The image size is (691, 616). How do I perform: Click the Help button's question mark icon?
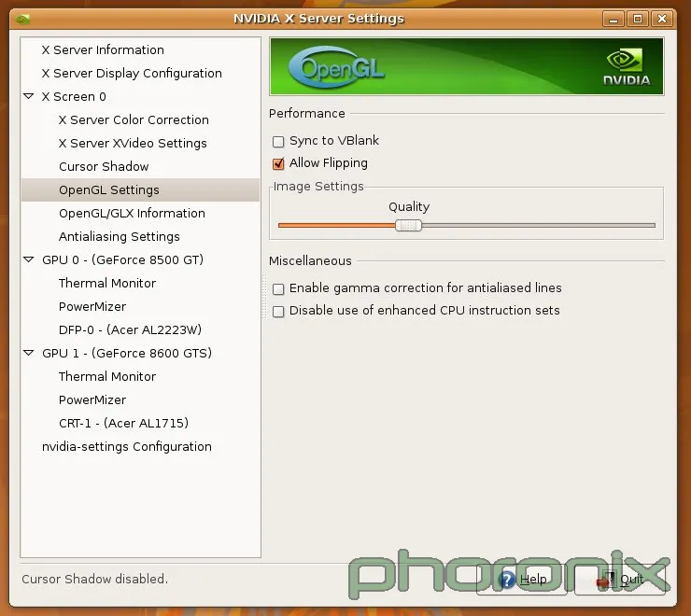pyautogui.click(x=507, y=580)
